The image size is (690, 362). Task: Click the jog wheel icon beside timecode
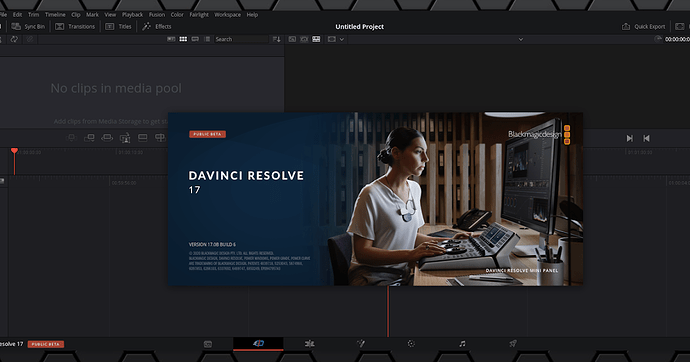point(658,39)
